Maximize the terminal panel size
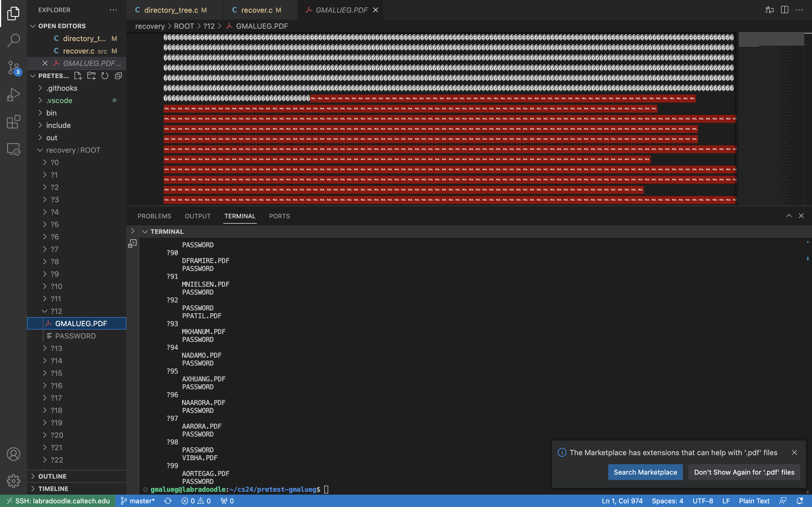 (x=789, y=216)
